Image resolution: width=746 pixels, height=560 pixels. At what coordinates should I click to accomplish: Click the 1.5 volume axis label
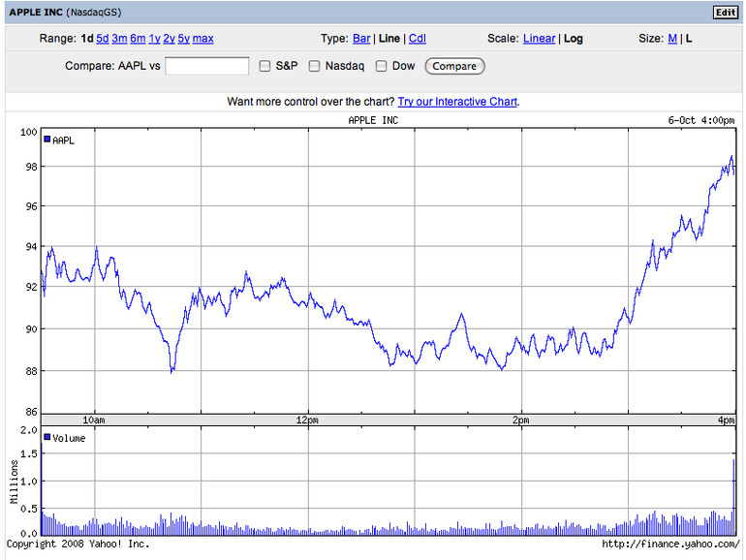coord(29,453)
